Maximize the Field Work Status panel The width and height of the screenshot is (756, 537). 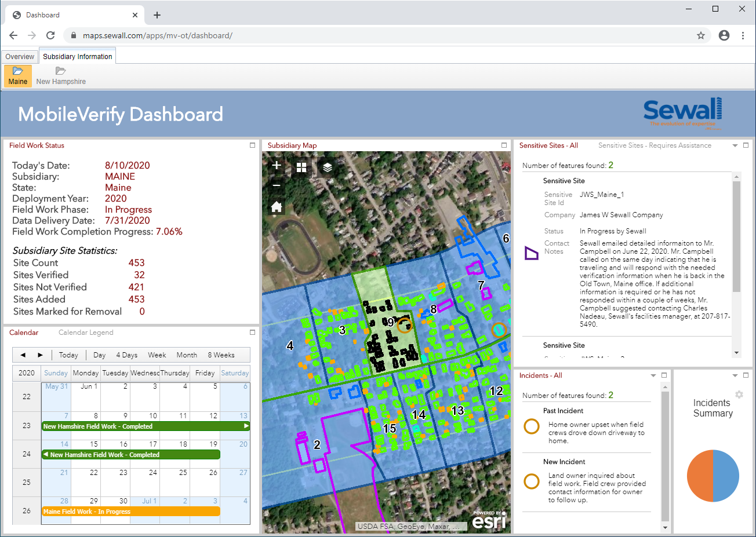(252, 145)
